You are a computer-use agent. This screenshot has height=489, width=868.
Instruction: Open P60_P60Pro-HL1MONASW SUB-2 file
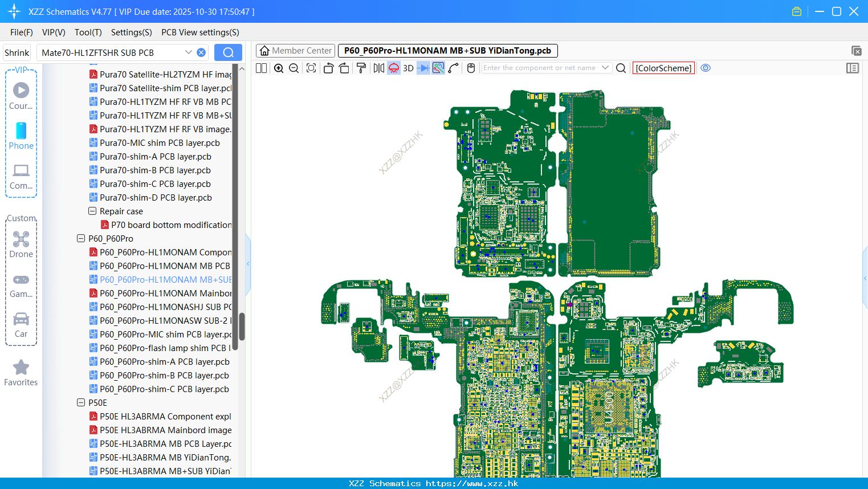click(160, 320)
